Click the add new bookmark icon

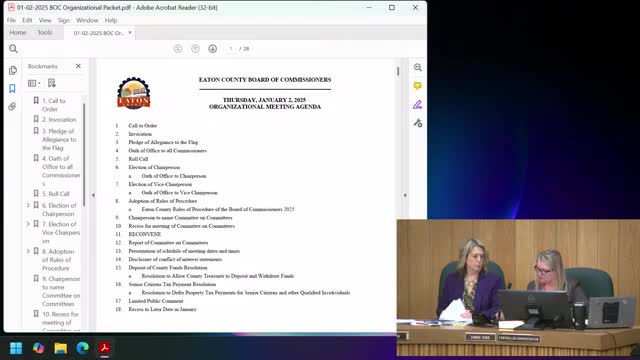51,83
